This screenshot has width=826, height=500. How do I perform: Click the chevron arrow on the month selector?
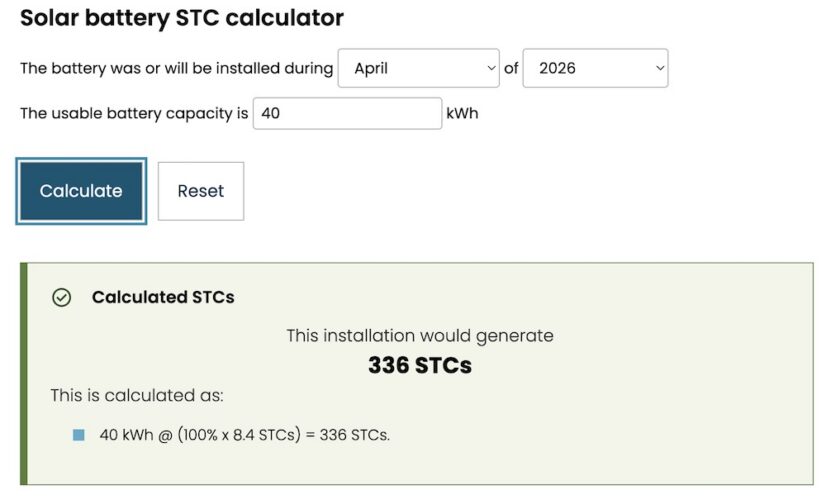pos(491,68)
